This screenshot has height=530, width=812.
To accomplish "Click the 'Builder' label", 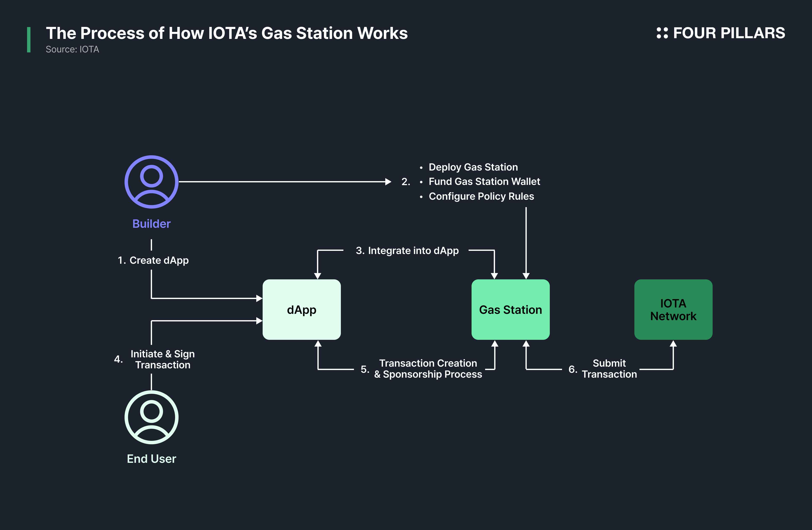I will pyautogui.click(x=151, y=224).
